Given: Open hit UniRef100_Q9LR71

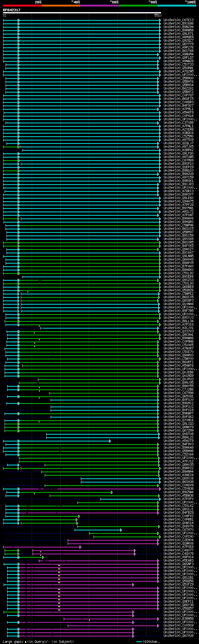Looking at the screenshot, I should click(178, 34).
